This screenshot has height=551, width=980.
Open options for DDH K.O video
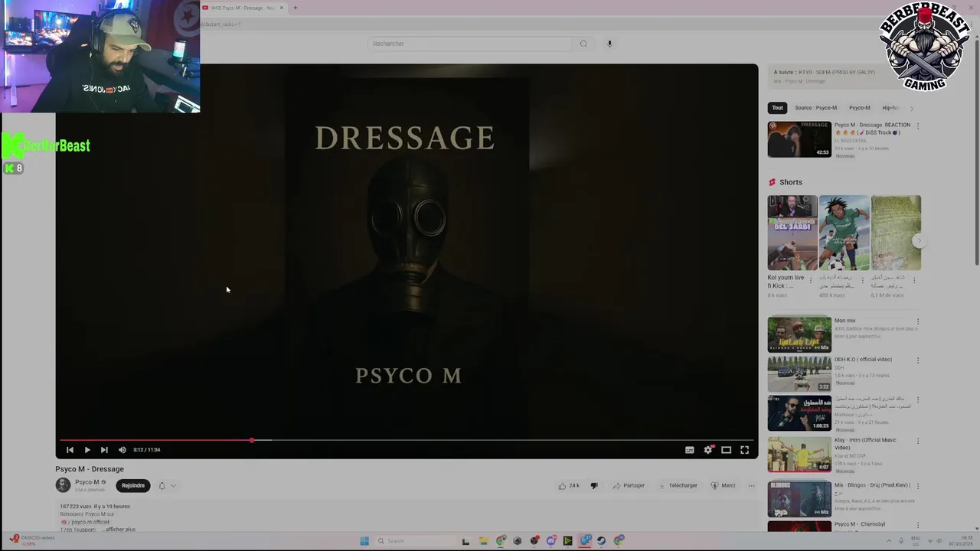click(918, 361)
